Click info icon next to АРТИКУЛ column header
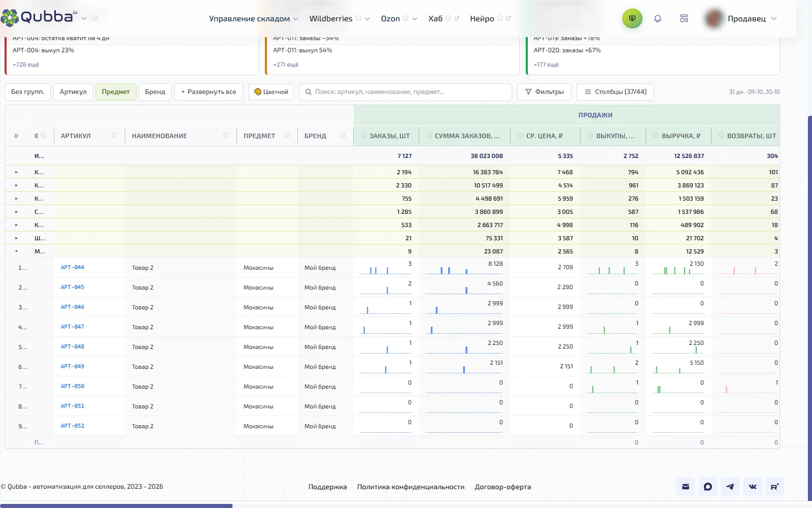Screen dimensions: 812x508 (114, 136)
